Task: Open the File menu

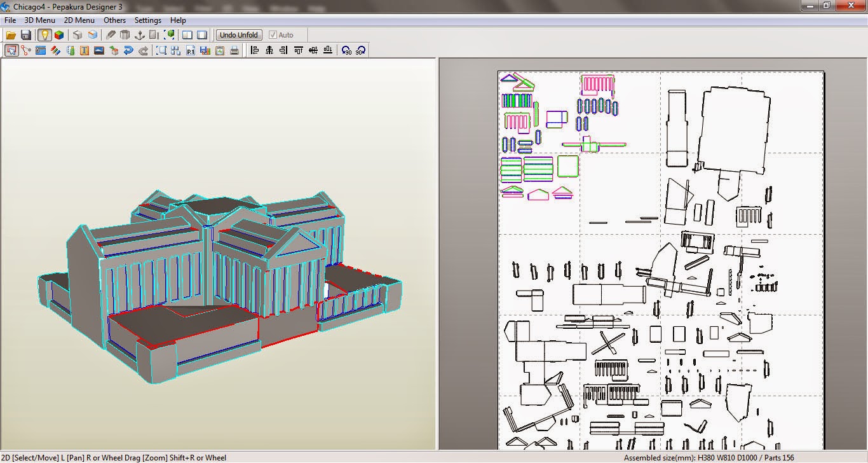Action: pyautogui.click(x=10, y=20)
